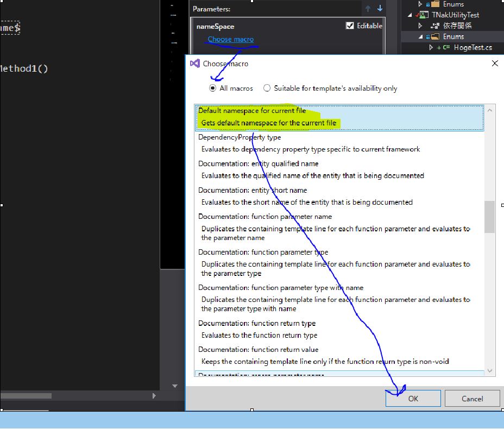Expand the HogeTest.cs file node
The image size is (504, 429).
coord(431,47)
